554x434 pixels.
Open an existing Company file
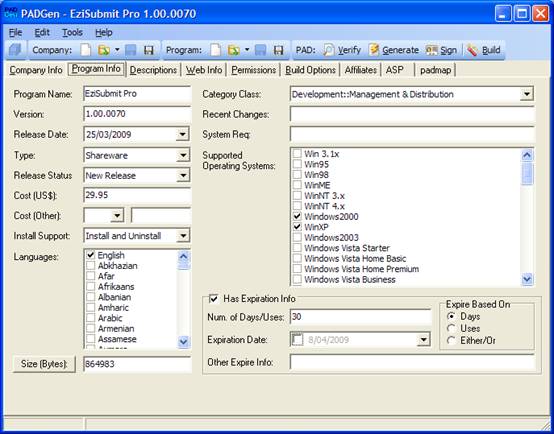tap(103, 50)
